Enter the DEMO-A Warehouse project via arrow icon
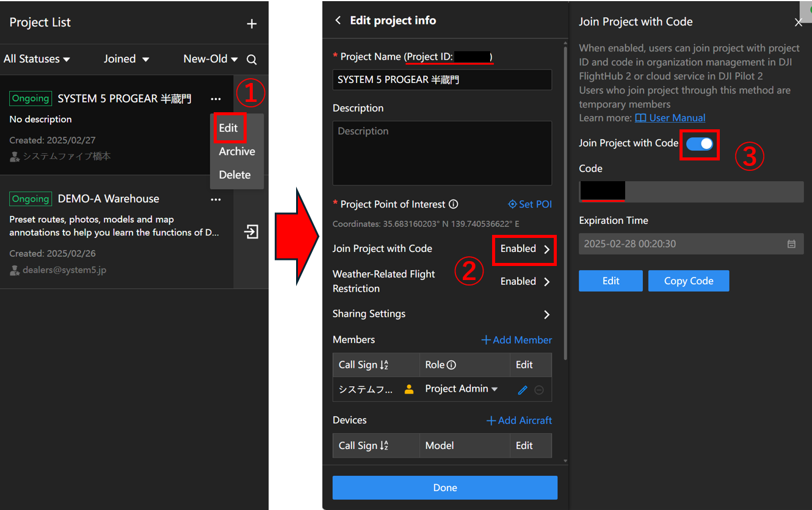 (x=251, y=232)
